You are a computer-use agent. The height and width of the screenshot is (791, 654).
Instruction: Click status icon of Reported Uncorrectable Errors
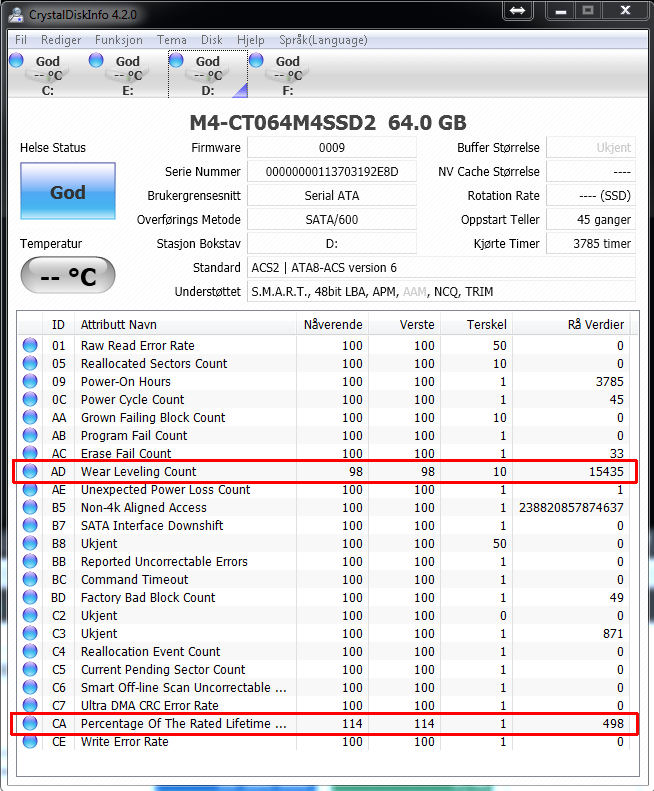[30, 561]
